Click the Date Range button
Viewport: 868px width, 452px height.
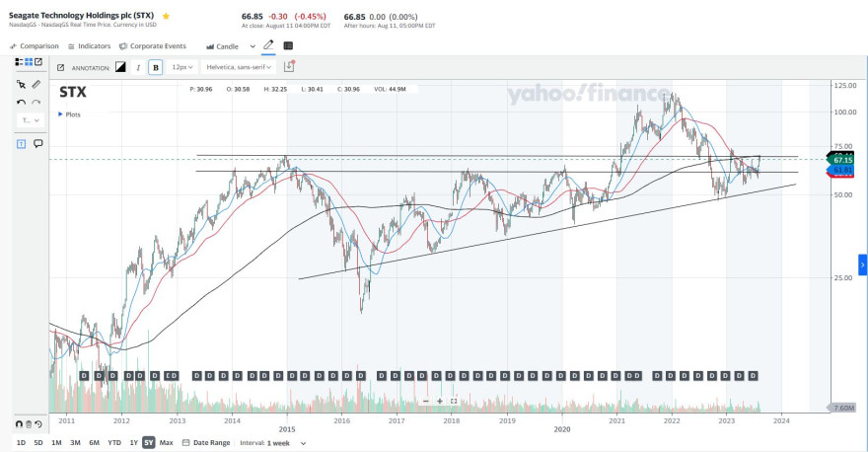click(x=206, y=442)
